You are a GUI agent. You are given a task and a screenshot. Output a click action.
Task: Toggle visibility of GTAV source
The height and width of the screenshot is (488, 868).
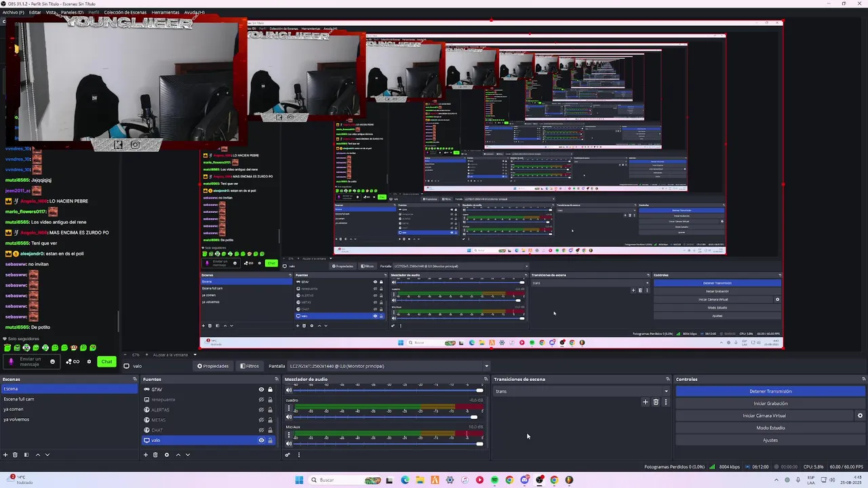pyautogui.click(x=261, y=390)
